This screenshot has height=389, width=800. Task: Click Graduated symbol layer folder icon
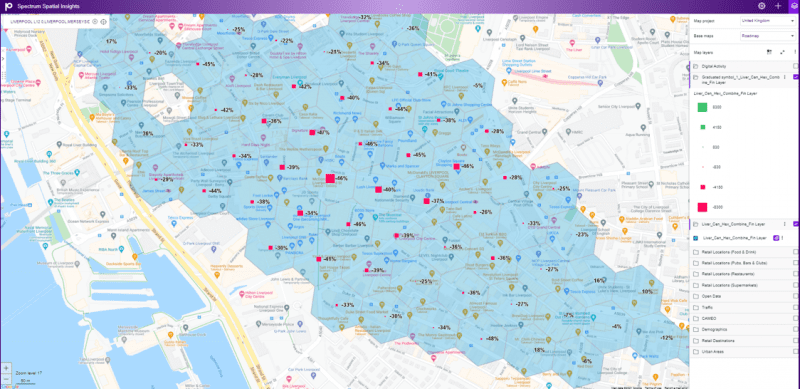click(696, 77)
